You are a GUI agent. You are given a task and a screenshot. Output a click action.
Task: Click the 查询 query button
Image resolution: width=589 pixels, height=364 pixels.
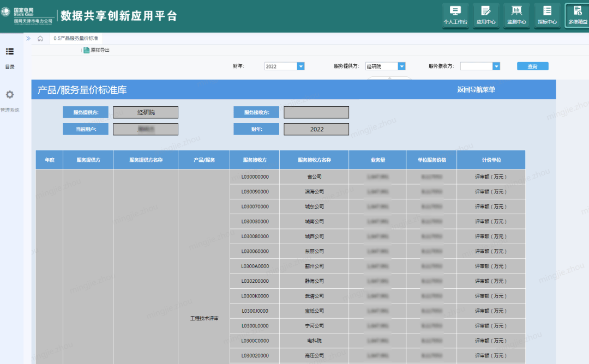point(533,66)
